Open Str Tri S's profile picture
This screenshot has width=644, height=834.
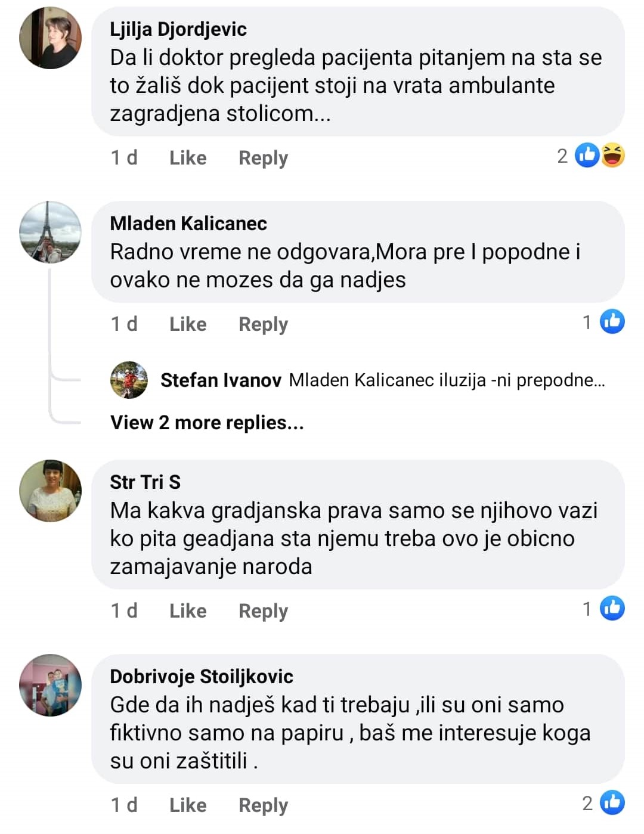click(51, 491)
